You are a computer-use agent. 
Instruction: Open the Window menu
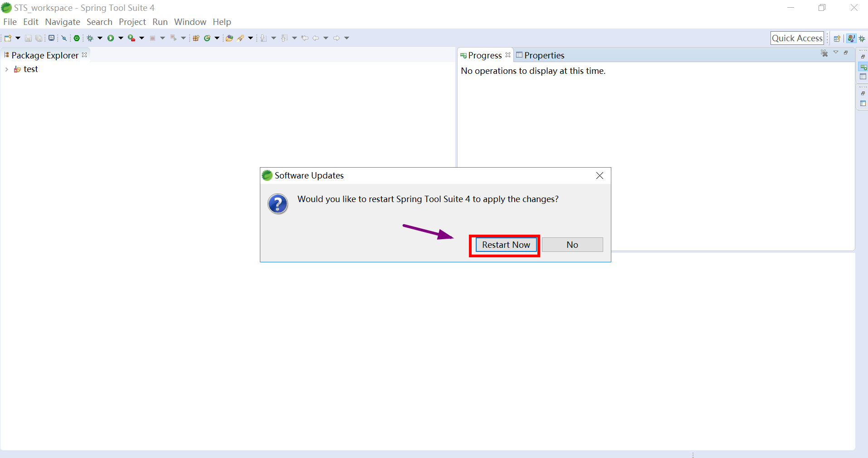[190, 22]
